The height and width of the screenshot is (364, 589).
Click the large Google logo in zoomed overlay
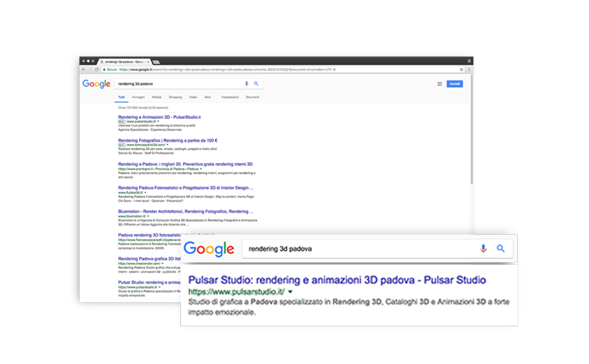[209, 249]
